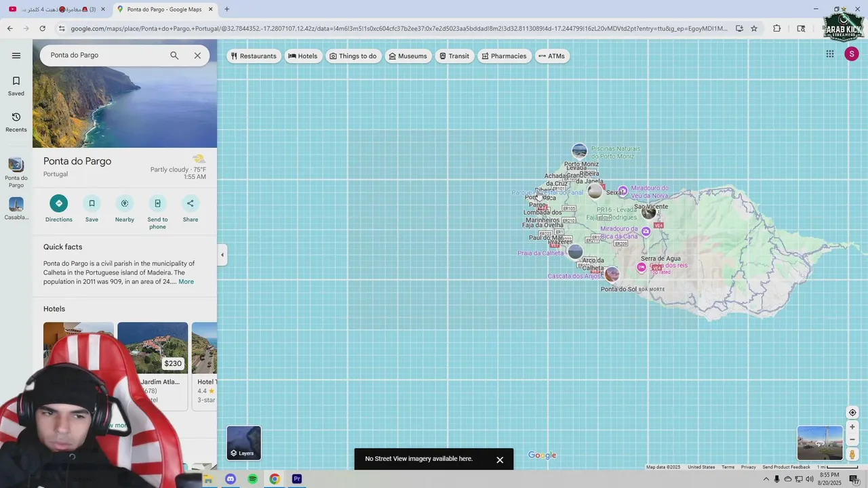Filter map by Things to do
Image resolution: width=868 pixels, height=488 pixels.
click(353, 56)
